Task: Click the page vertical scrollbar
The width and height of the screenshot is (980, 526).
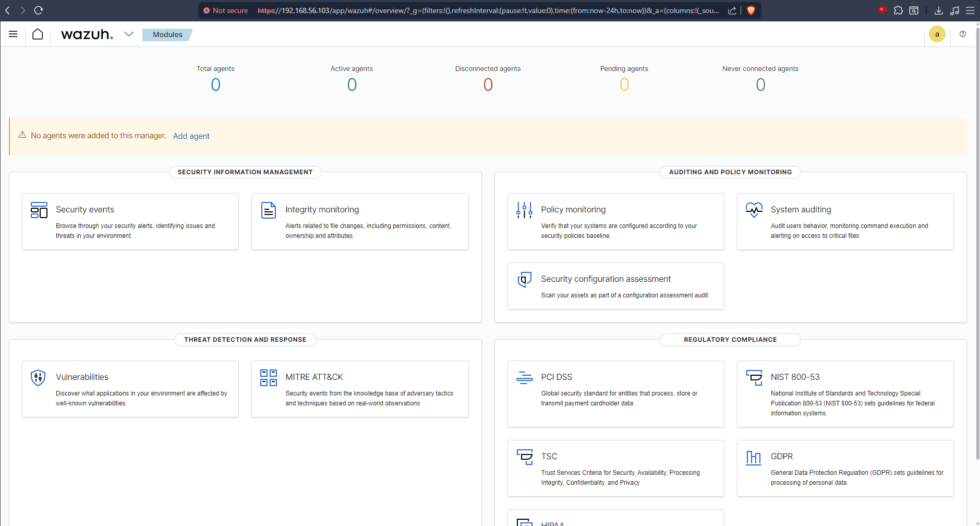Action: pos(977,243)
